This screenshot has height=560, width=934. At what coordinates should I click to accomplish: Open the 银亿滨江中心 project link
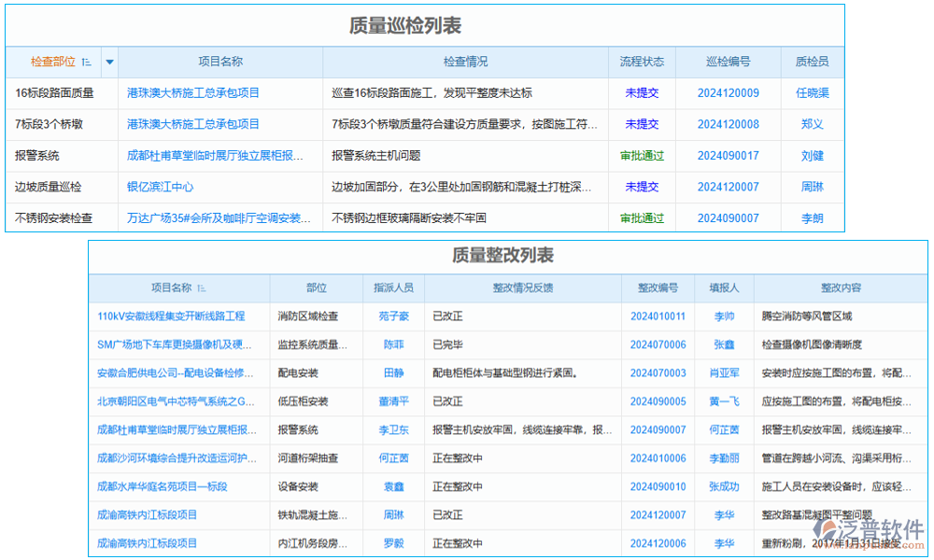161,187
